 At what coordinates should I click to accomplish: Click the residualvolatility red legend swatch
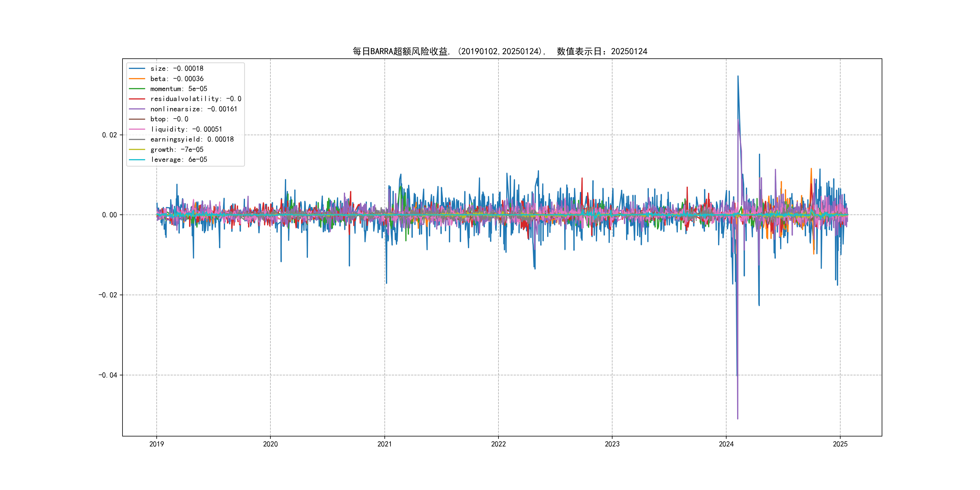point(137,99)
